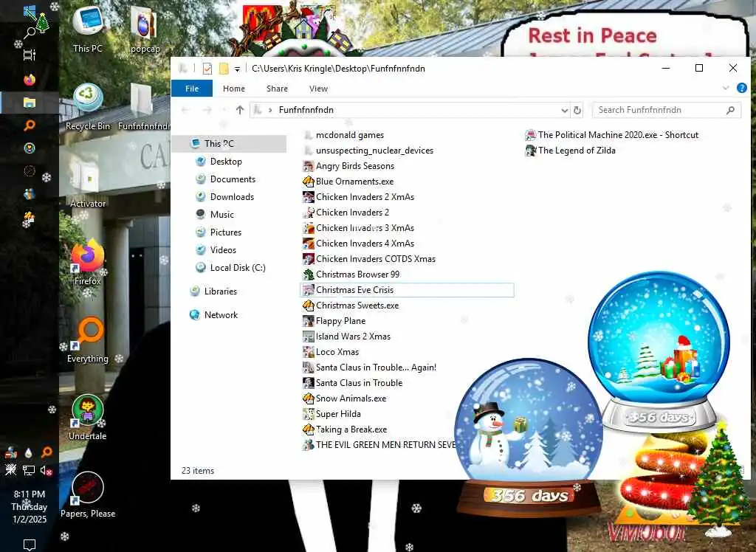
Task: Select Chicken Invaders 4 XmAs file
Action: tap(358, 243)
